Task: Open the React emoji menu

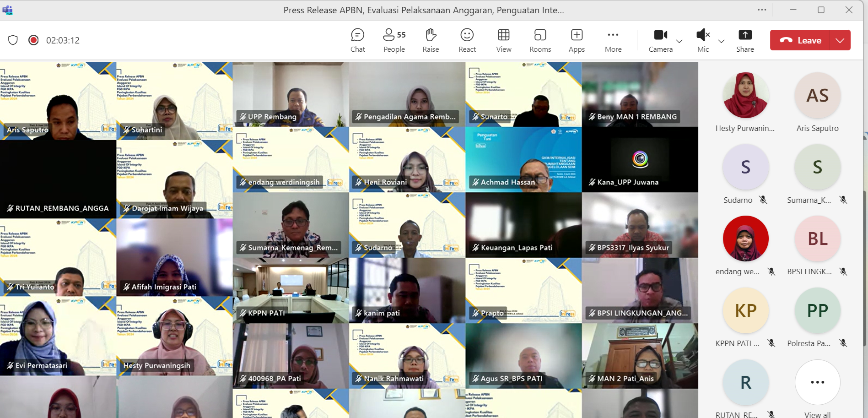Action: (467, 40)
